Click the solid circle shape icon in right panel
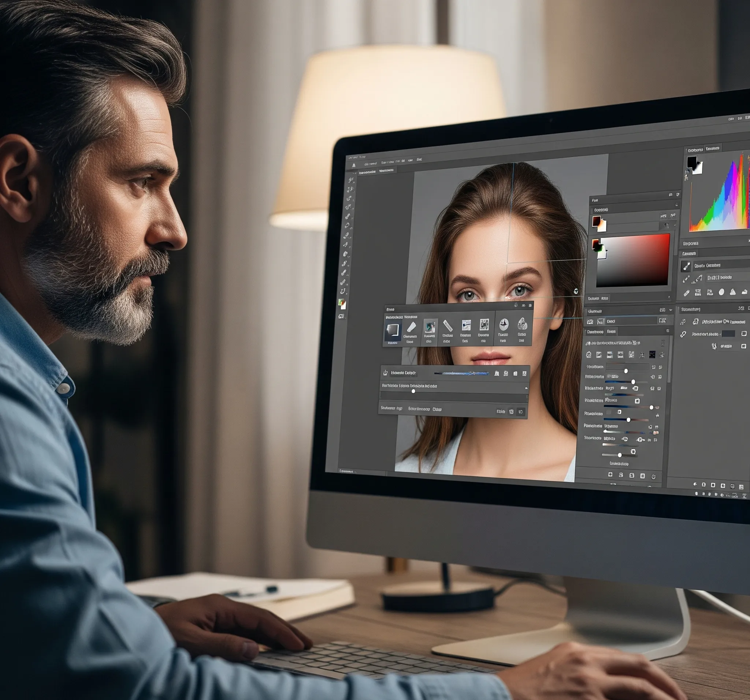750x700 pixels. pyautogui.click(x=721, y=292)
